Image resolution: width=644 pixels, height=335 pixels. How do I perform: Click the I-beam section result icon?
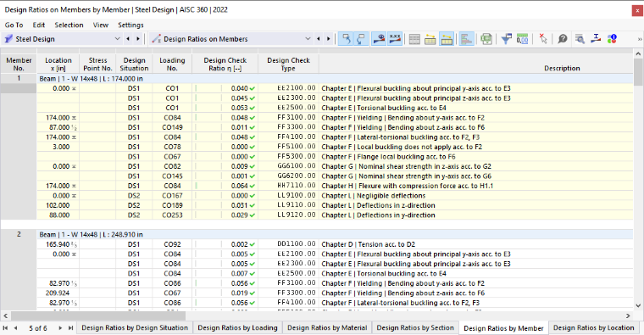(x=596, y=39)
